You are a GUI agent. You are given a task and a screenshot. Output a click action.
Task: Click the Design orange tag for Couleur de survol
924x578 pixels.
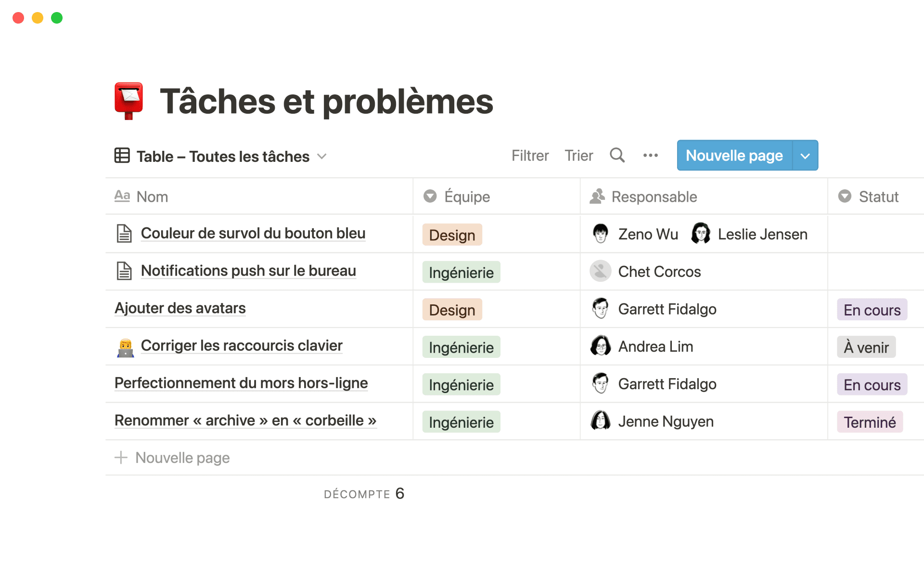pos(451,235)
